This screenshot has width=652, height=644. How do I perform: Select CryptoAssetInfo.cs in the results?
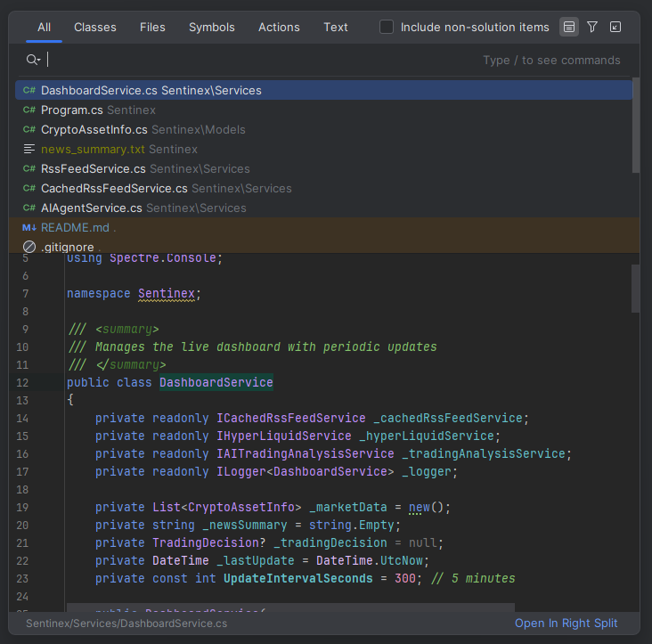94,129
